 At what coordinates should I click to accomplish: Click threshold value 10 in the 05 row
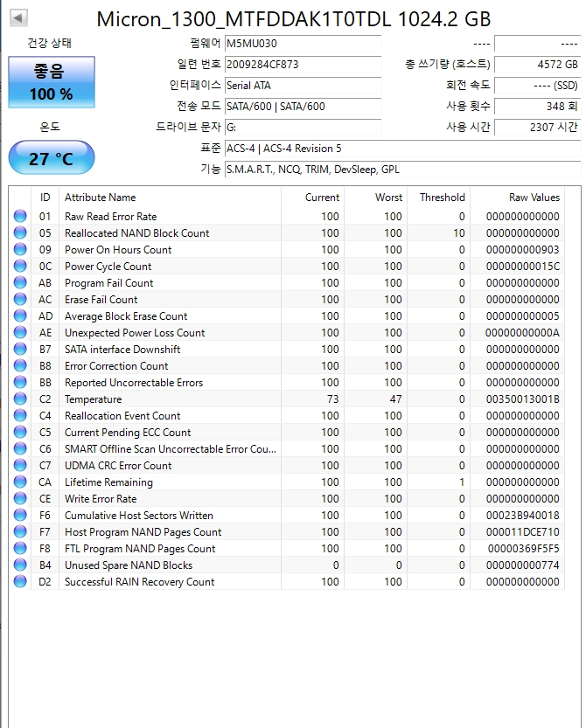pos(459,233)
